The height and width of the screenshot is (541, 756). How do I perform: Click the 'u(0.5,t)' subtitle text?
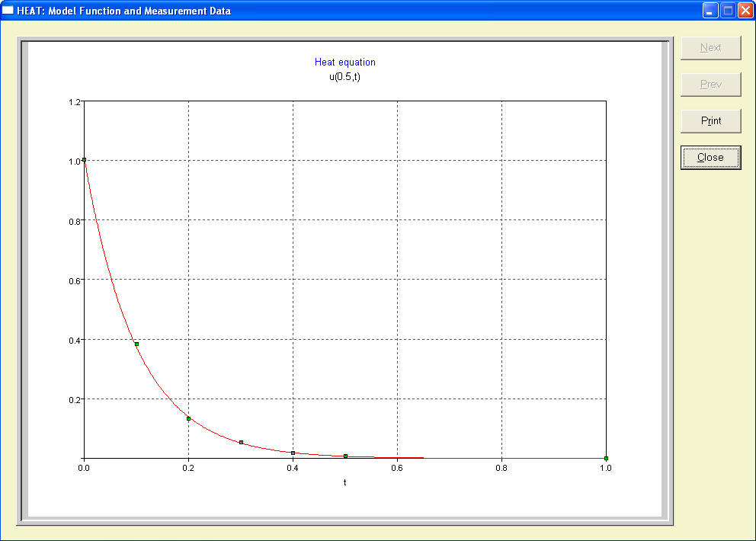pyautogui.click(x=344, y=76)
